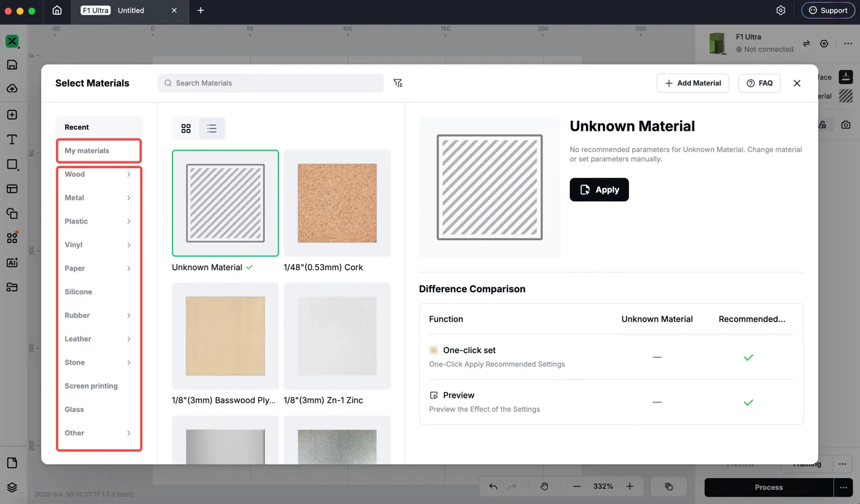Expand the Leather category chevron
This screenshot has height=504, width=860.
click(x=129, y=339)
